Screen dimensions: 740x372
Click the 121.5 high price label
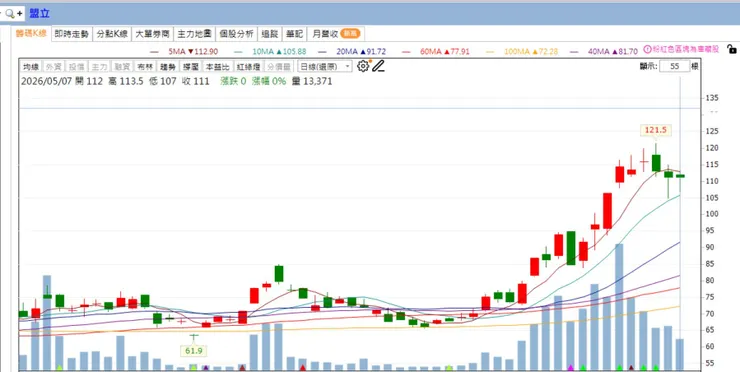pos(656,130)
